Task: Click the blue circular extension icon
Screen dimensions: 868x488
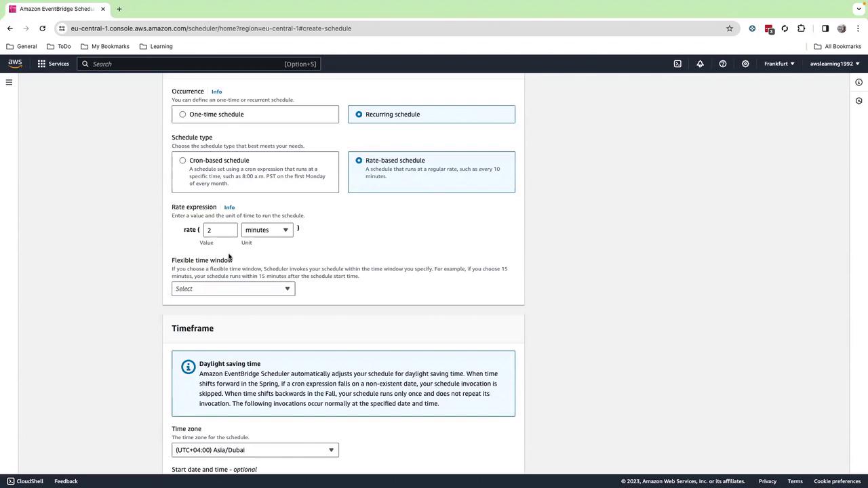Action: [x=752, y=28]
